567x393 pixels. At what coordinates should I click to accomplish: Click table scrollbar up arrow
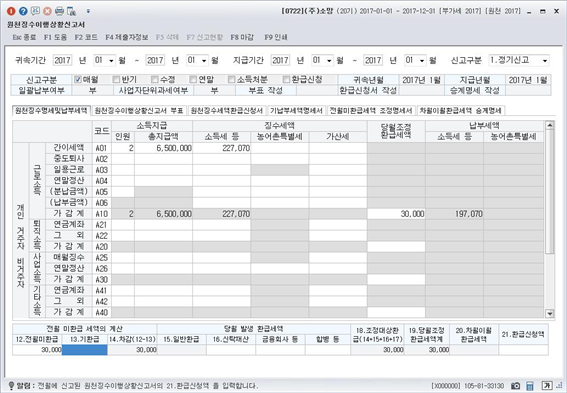[x=549, y=125]
